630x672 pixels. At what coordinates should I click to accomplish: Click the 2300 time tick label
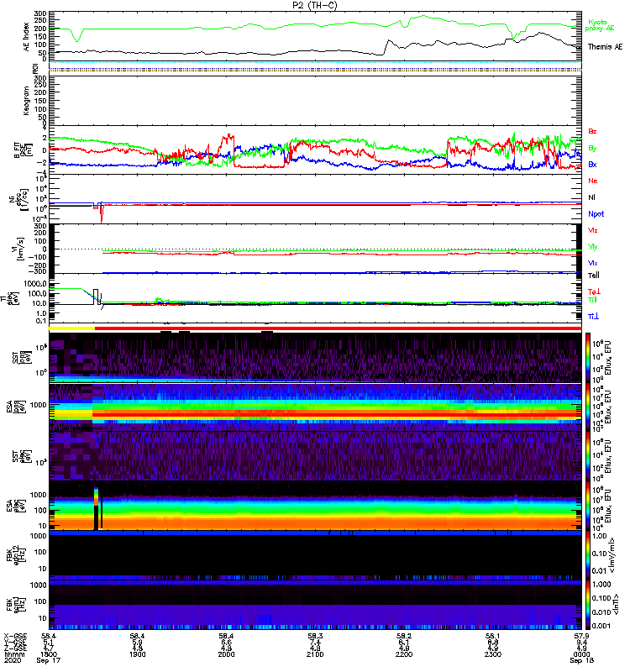pos(493,654)
